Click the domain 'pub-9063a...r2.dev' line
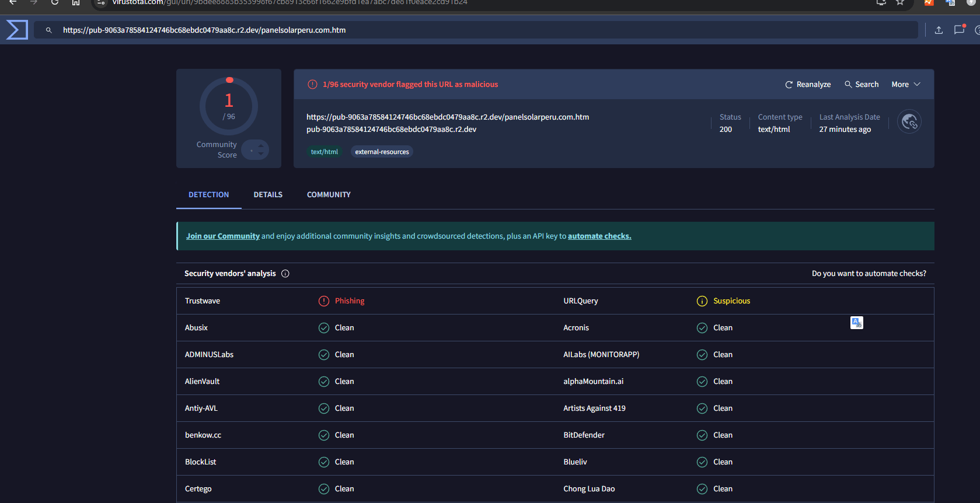Image resolution: width=980 pixels, height=503 pixels. pyautogui.click(x=391, y=130)
